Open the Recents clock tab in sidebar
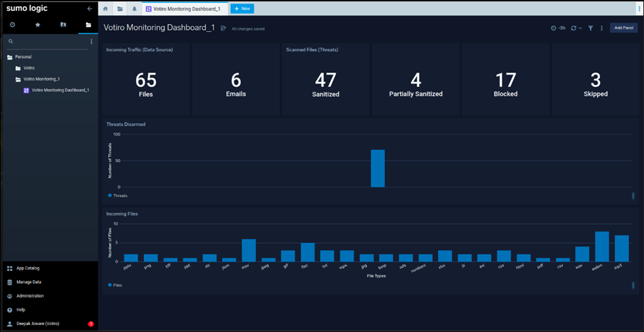644x332 pixels. [13, 25]
